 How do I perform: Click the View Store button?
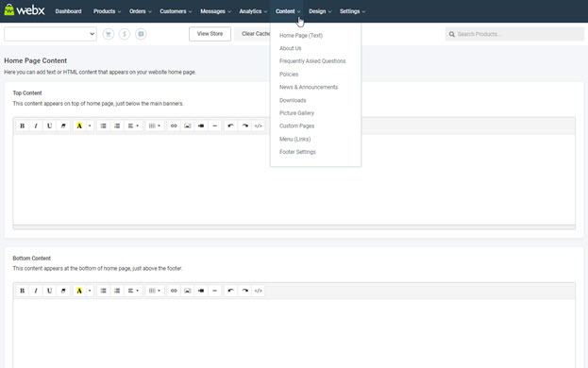210,34
